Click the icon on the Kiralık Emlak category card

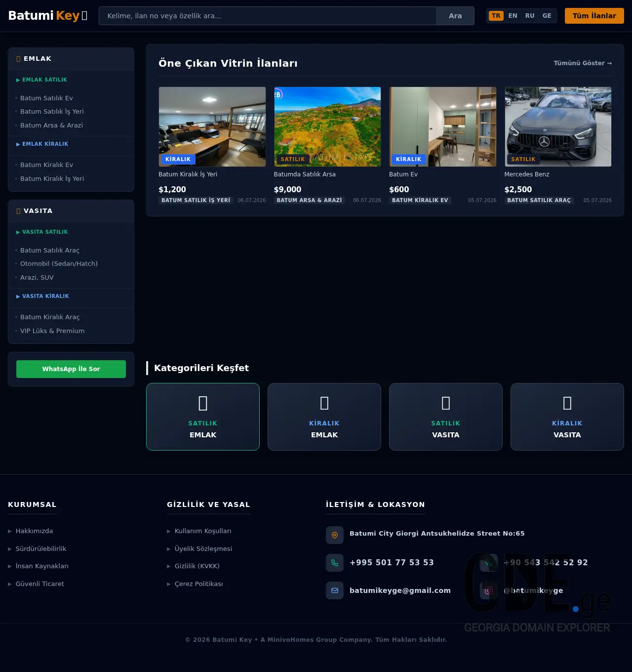point(324,403)
